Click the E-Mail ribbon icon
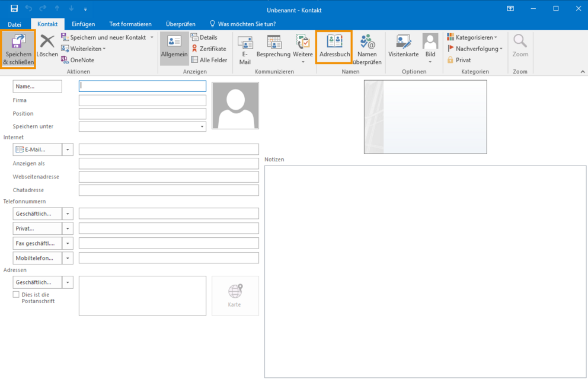Viewport: 588px width, 379px height. tap(245, 50)
